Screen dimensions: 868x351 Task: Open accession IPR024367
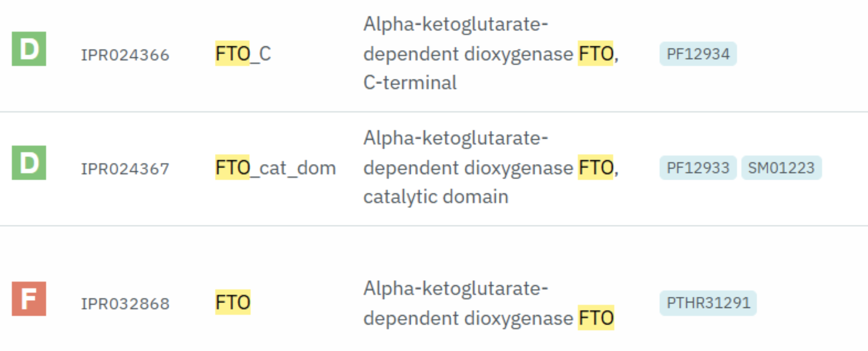[125, 169]
